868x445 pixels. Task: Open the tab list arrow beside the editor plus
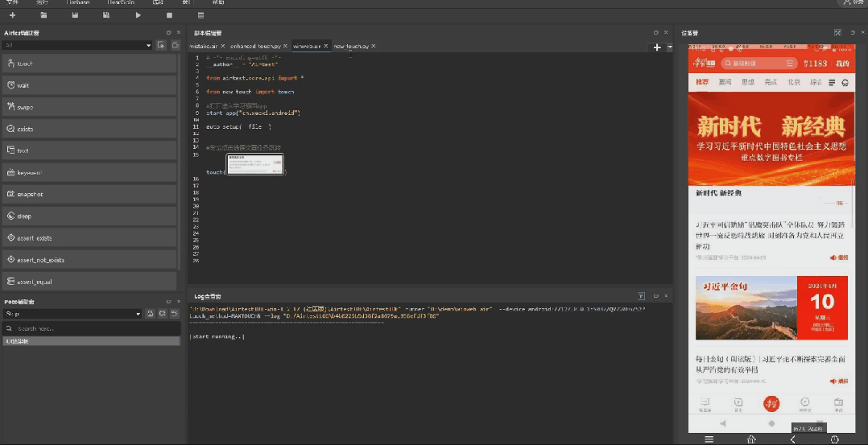pyautogui.click(x=669, y=47)
